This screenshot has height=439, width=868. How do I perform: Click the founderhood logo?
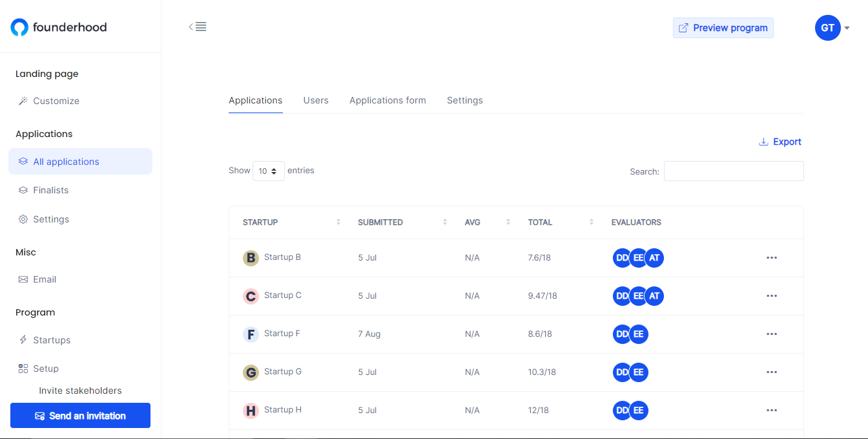[x=58, y=27]
